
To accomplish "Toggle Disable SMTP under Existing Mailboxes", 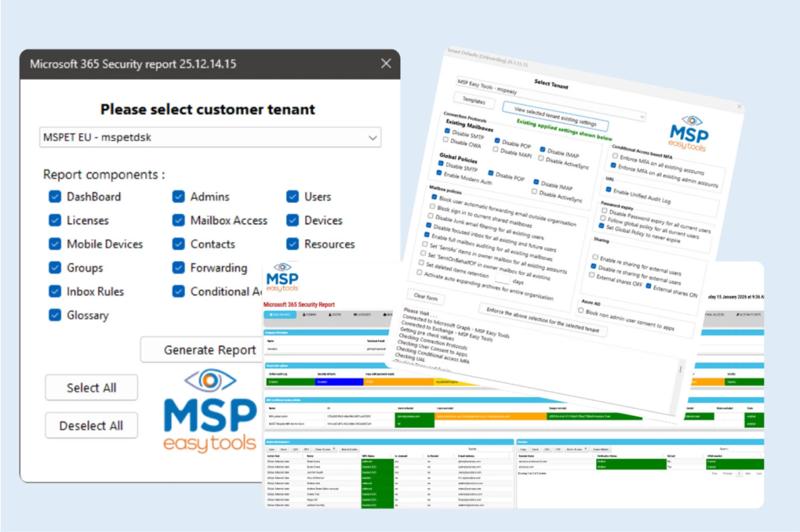I will (447, 131).
